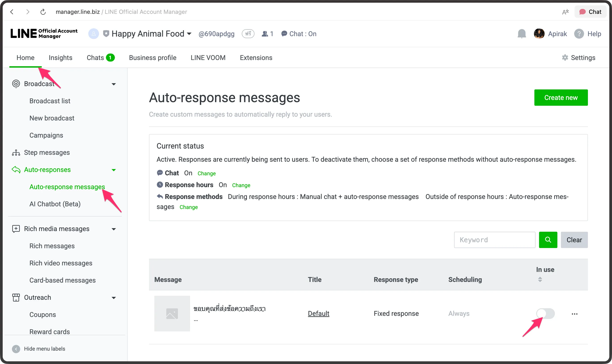Open the Happy Animal Food account dropdown
Screen dimensions: 612x364
[189, 34]
